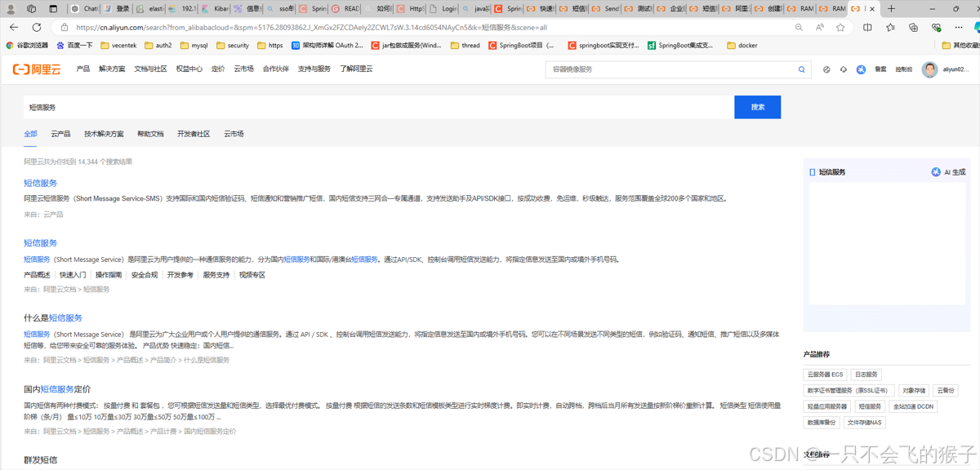
Task: Open the 解决方案 menu in the header
Action: (112, 69)
